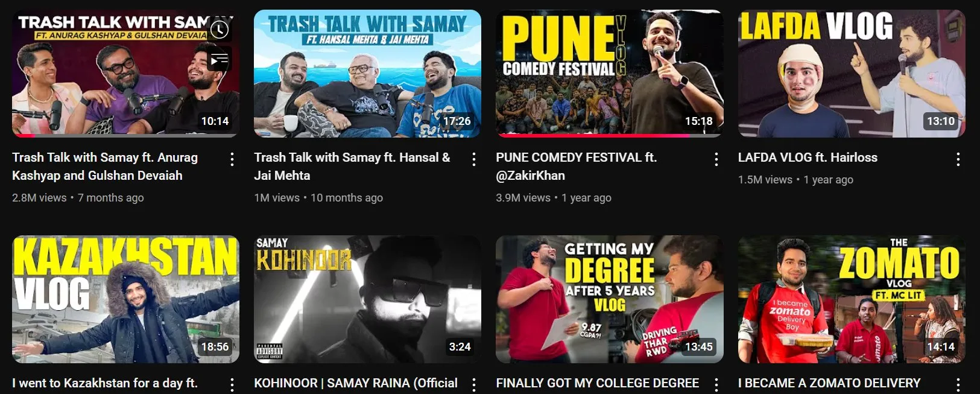The image size is (980, 394).
Task: Click title 'LAFDA VLOG ft. Hairloss'
Action: (808, 157)
